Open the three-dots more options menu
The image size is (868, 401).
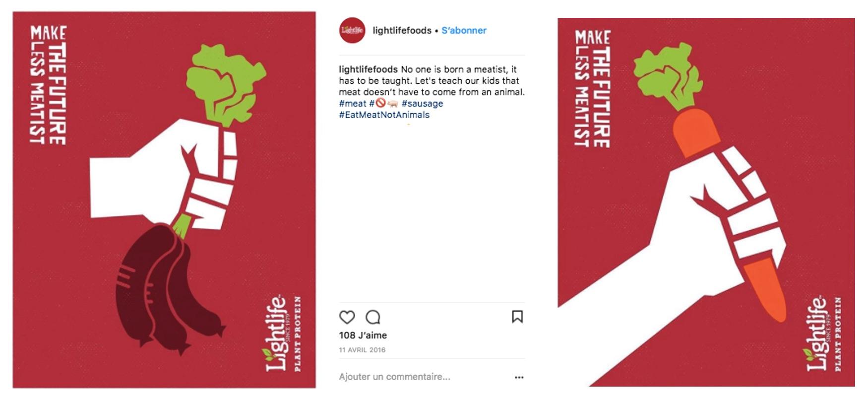(x=519, y=377)
